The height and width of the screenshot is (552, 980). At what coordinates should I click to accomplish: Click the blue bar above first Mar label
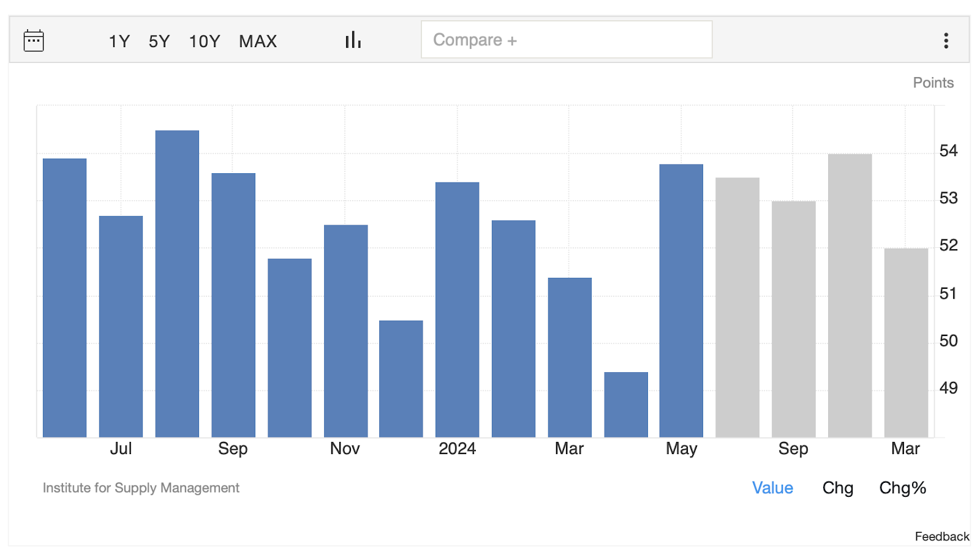click(570, 357)
